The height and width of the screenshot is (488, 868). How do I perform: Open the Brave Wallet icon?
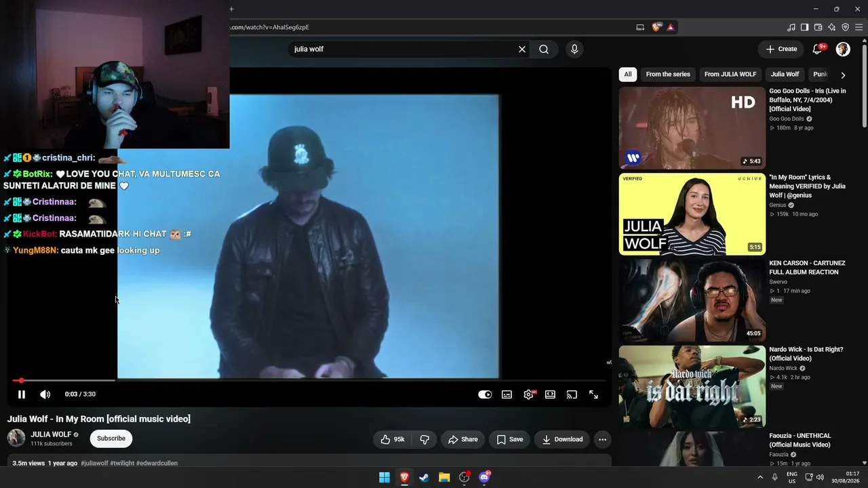pyautogui.click(x=818, y=27)
